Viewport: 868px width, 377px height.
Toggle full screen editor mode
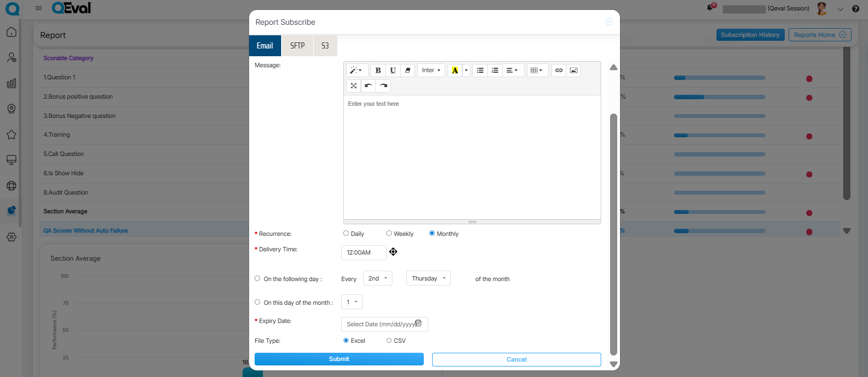pos(353,86)
